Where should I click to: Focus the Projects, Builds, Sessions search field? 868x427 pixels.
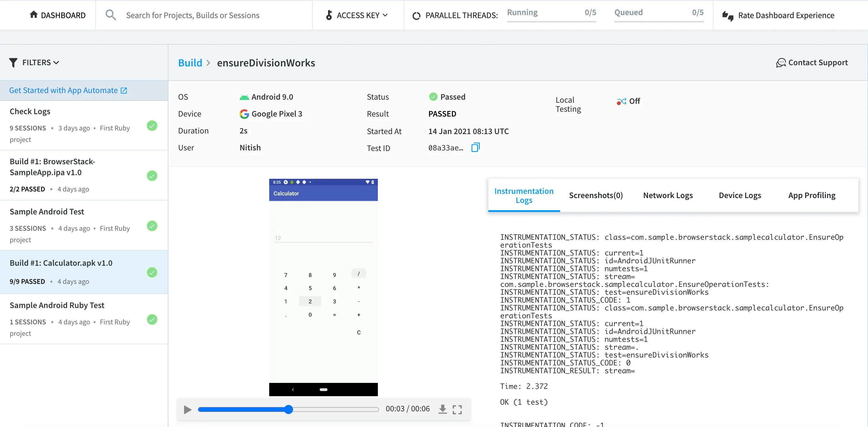click(192, 15)
